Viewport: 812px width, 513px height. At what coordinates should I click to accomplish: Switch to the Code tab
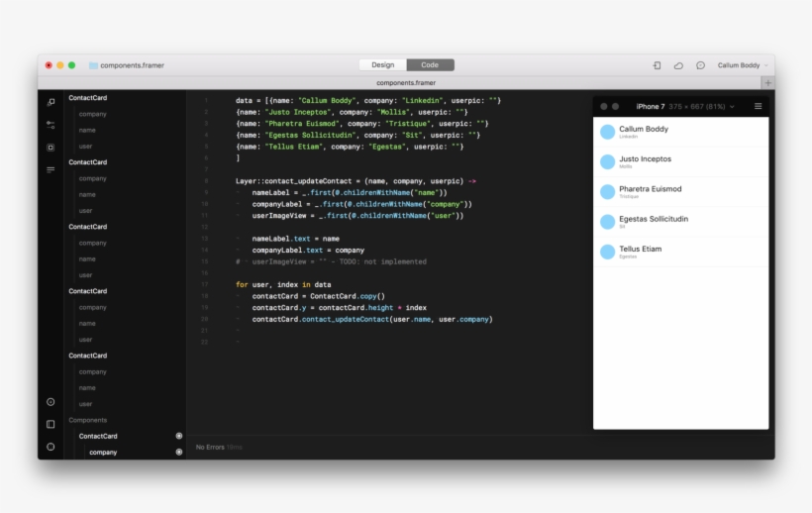(430, 65)
